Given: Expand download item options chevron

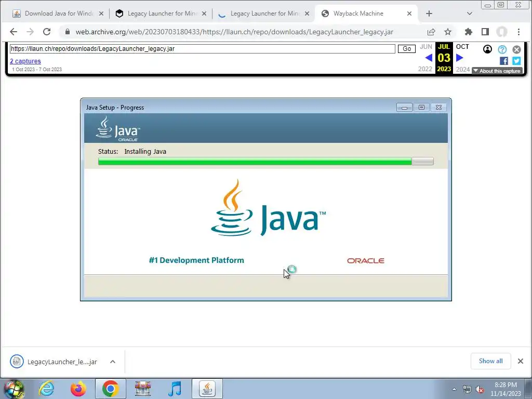Looking at the screenshot, I should (113, 362).
